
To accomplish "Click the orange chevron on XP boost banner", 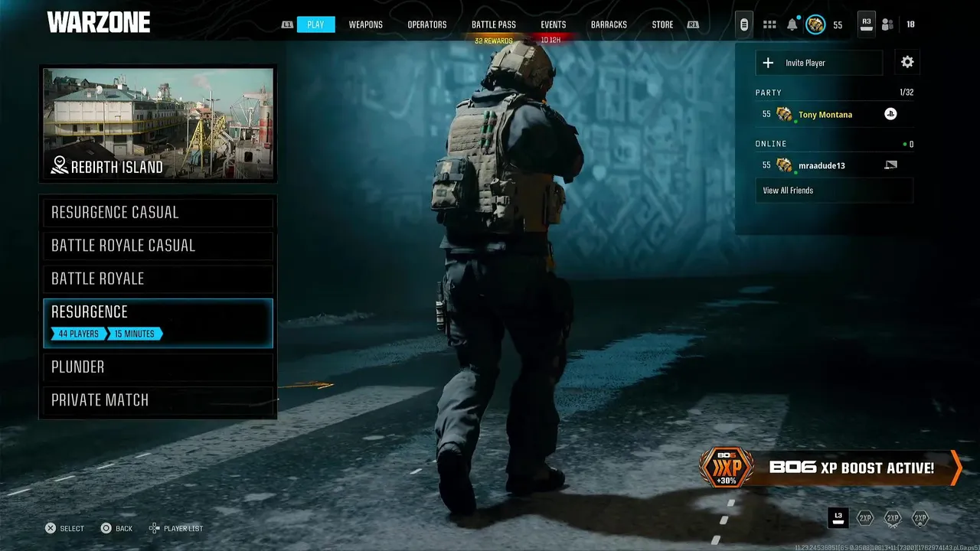I will 956,468.
